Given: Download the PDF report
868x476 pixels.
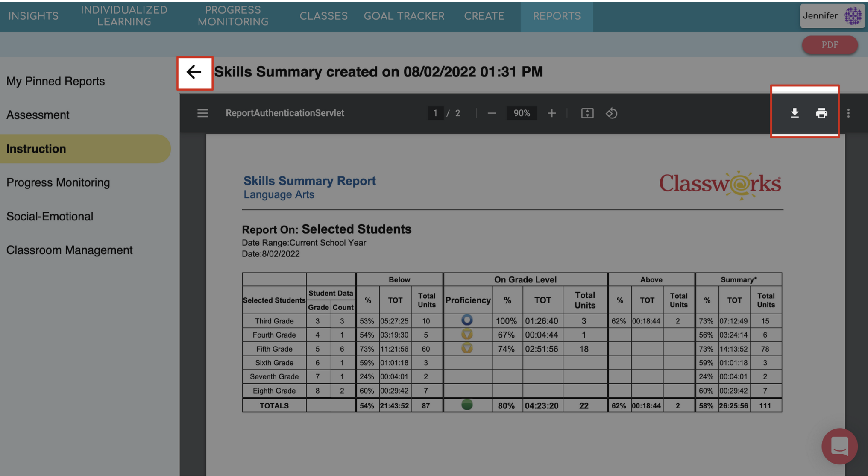Looking at the screenshot, I should 794,113.
